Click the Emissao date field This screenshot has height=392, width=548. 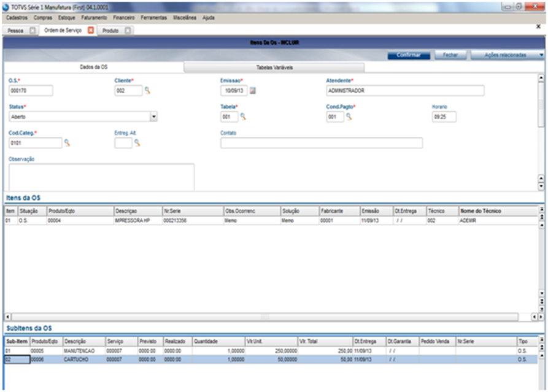pyautogui.click(x=234, y=91)
